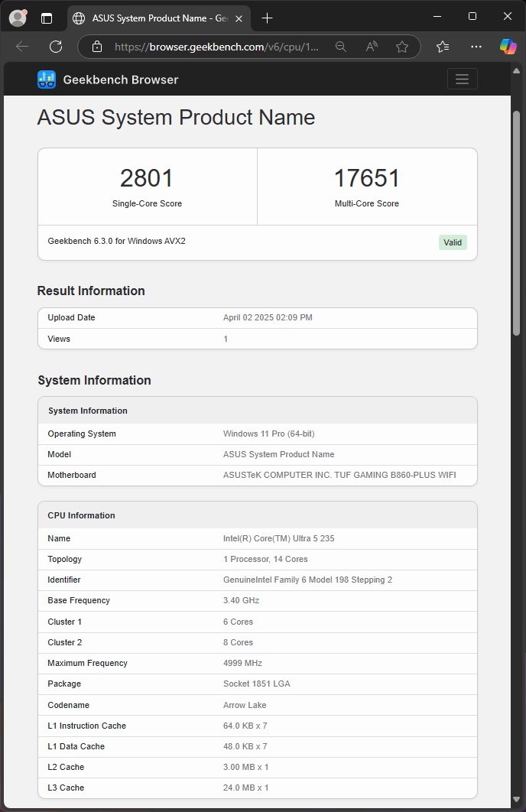Close the ASUS System Product Name tab

click(x=239, y=18)
